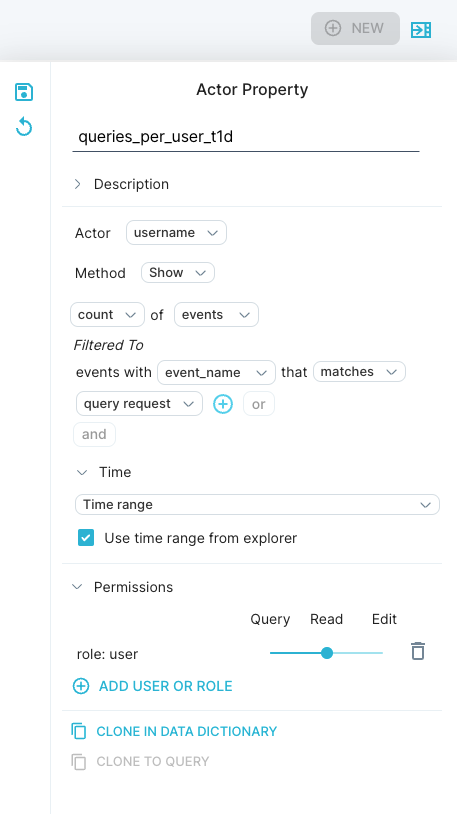Collapse the side panel with arrow icon

[x=421, y=30]
